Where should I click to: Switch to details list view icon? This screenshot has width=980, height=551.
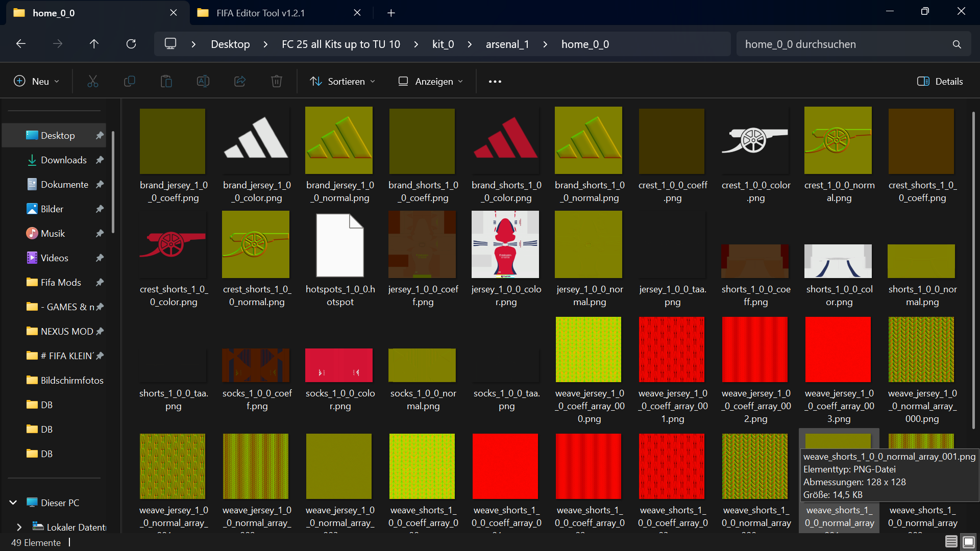click(x=951, y=542)
